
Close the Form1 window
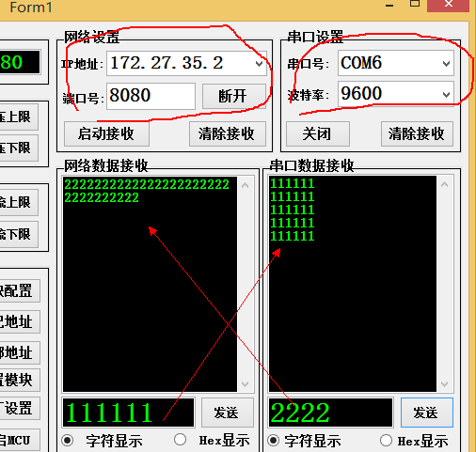coord(449,5)
